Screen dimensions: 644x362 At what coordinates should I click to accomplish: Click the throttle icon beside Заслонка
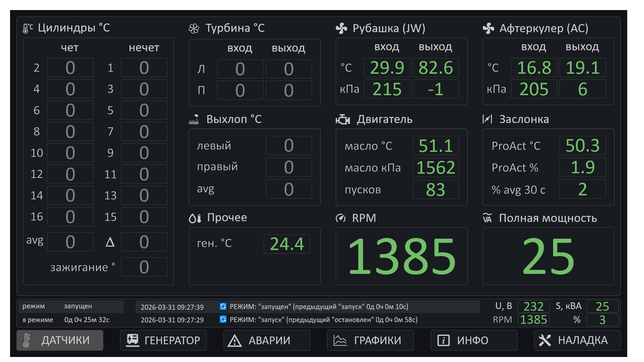(x=487, y=119)
